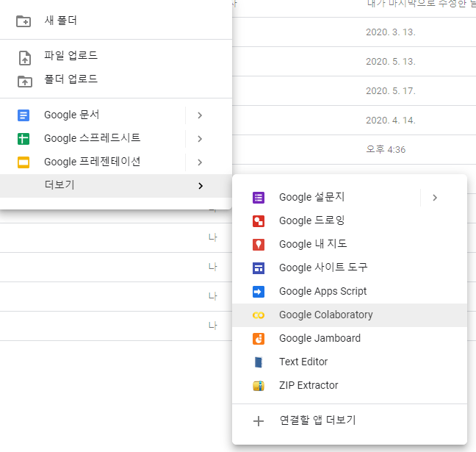The height and width of the screenshot is (452, 476).
Task: Click the folder upload icon
Action: click(24, 82)
